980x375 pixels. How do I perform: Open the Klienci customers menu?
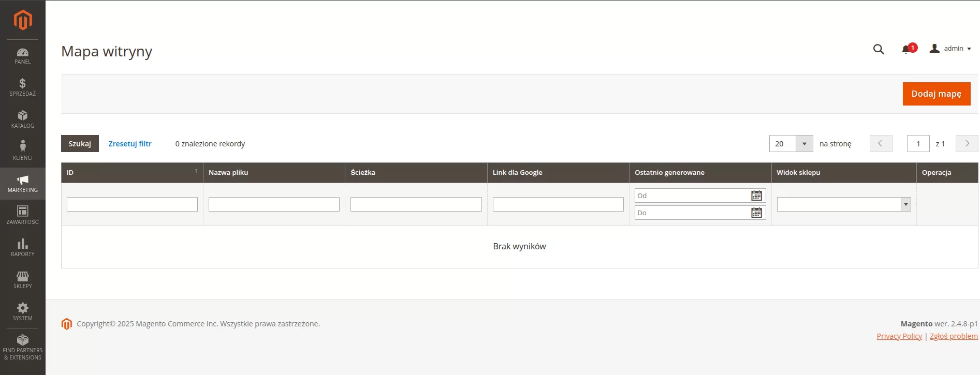tap(23, 152)
